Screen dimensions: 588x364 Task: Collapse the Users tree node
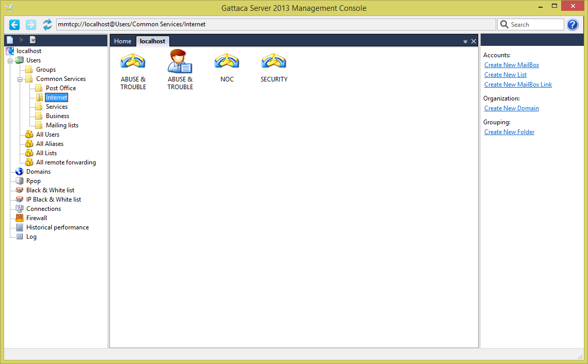[10, 60]
